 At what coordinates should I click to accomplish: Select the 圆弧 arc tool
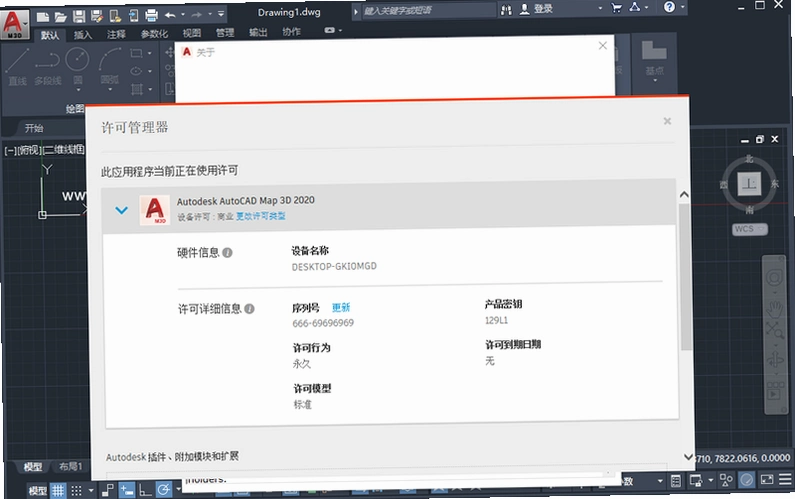[x=110, y=66]
